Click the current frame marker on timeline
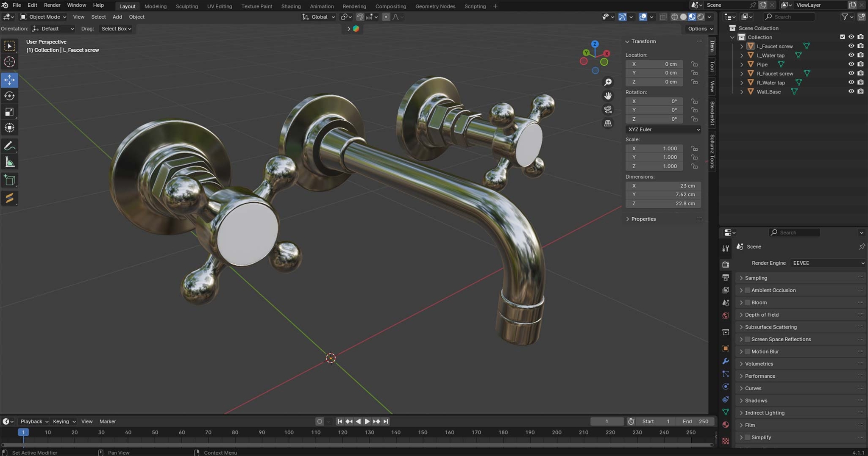 23,432
